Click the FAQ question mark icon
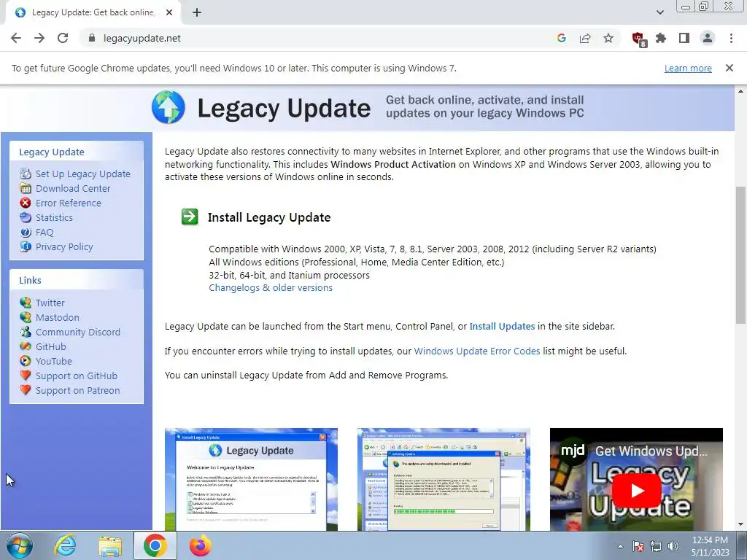 tap(26, 232)
